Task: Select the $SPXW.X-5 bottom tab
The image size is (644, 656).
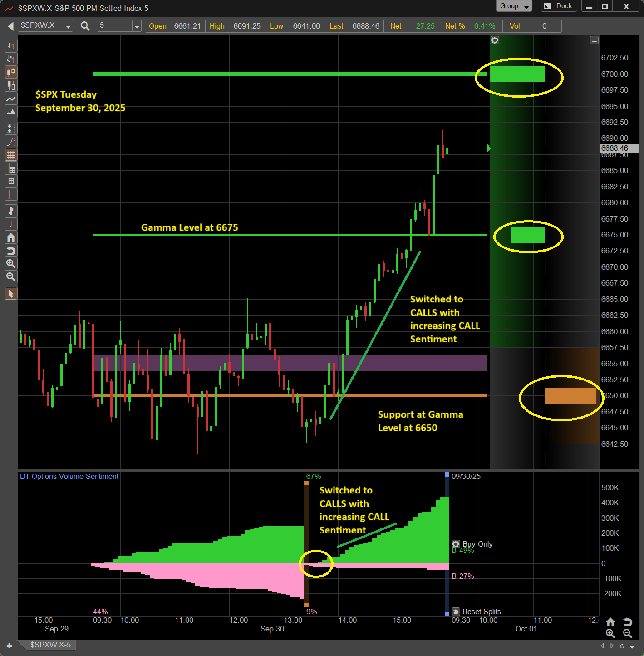Action: [50, 645]
